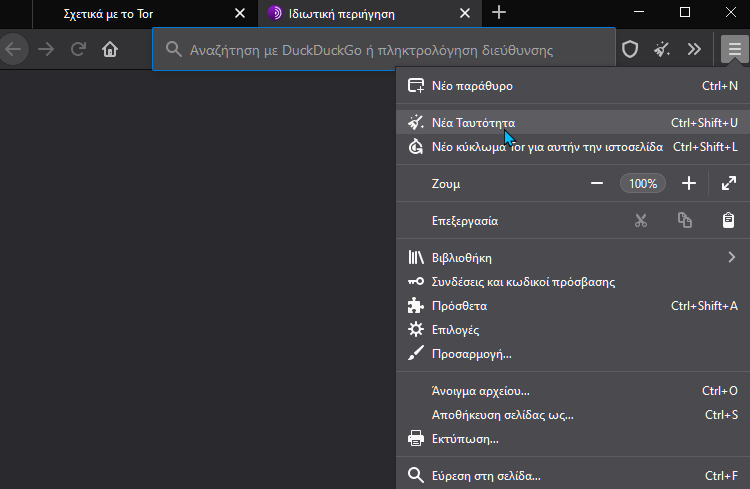Increase zoom with the plus button
750x489 pixels.
point(688,183)
